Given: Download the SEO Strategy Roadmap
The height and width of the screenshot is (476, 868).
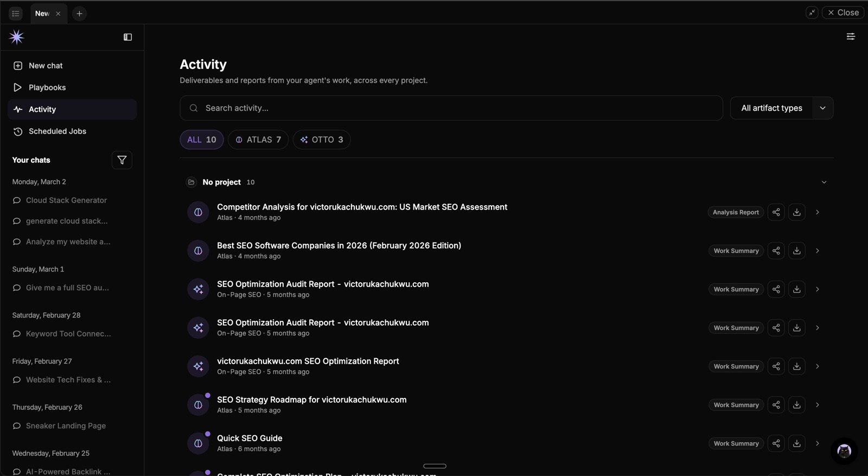Looking at the screenshot, I should 797,405.
